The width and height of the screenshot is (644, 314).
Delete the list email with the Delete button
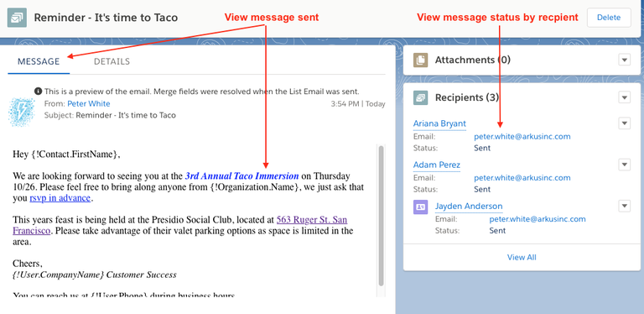(x=609, y=18)
